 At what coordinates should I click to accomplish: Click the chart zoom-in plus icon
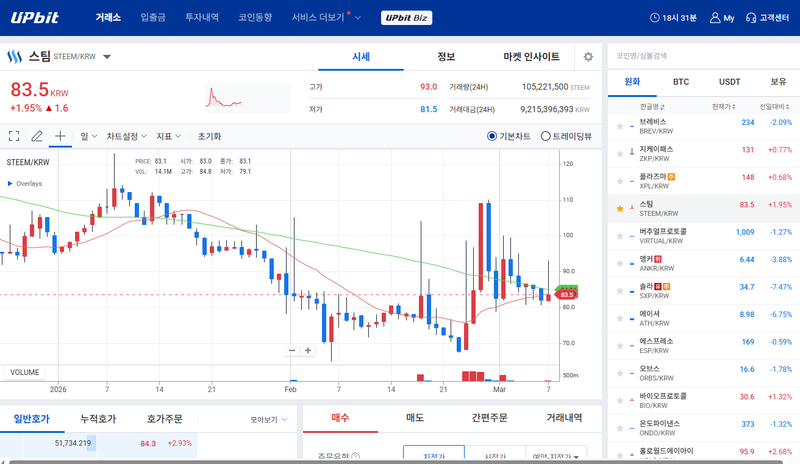(x=308, y=351)
